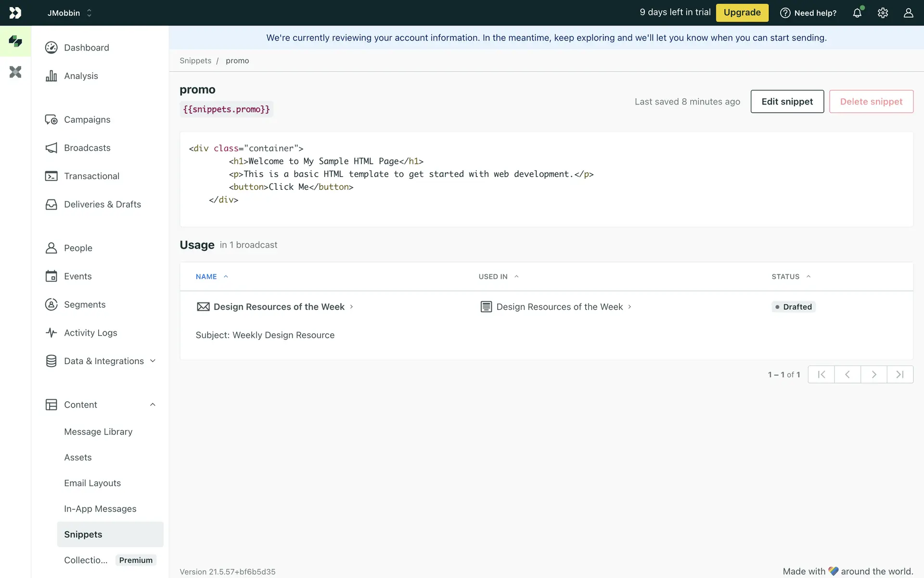Click the Broadcasts megaphone icon
The image size is (924, 578).
pos(51,148)
